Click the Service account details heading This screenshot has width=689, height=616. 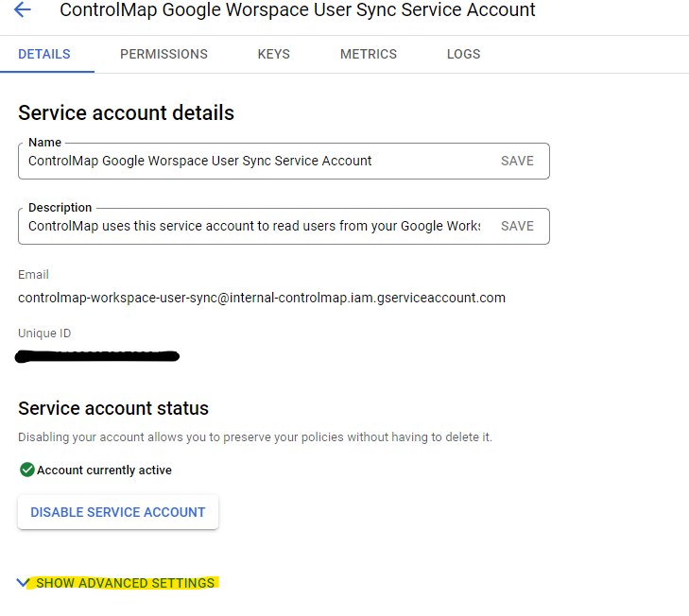point(126,113)
